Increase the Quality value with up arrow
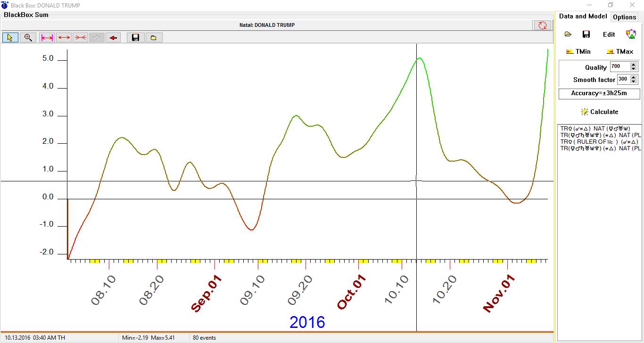Image resolution: width=644 pixels, height=343 pixels. click(633, 65)
